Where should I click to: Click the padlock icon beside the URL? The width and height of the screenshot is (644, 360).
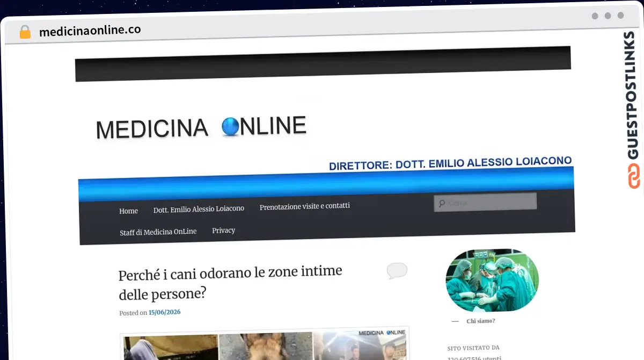click(x=25, y=32)
